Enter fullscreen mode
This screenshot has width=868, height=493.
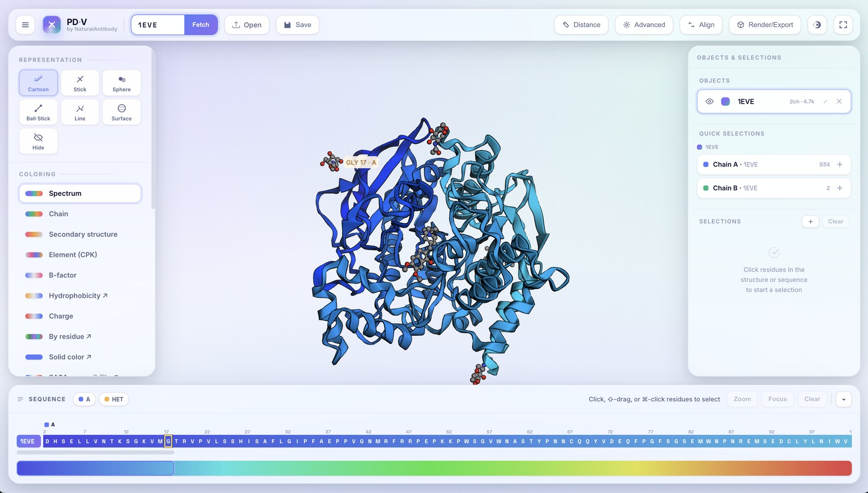click(x=843, y=24)
